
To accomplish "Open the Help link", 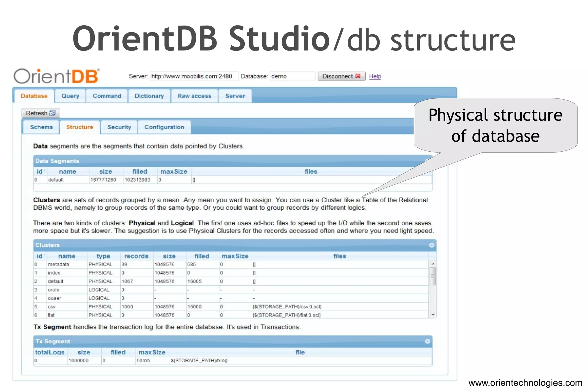I will pos(375,76).
